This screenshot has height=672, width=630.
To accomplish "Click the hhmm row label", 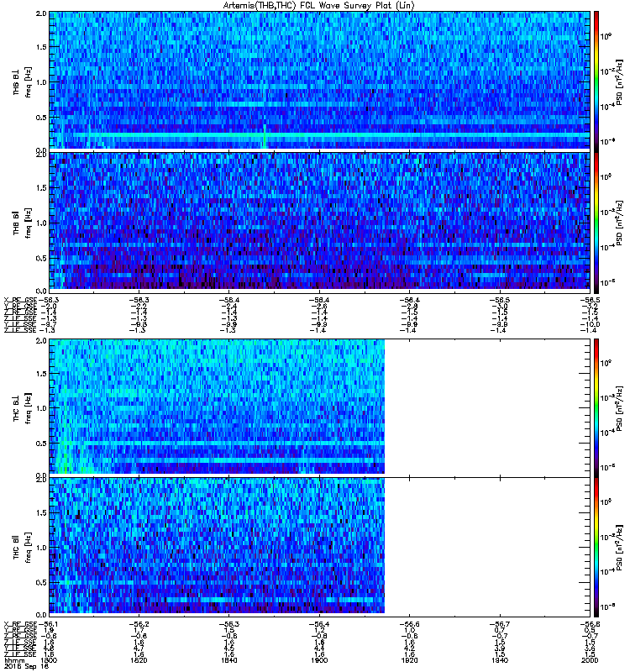I will pos(14,660).
